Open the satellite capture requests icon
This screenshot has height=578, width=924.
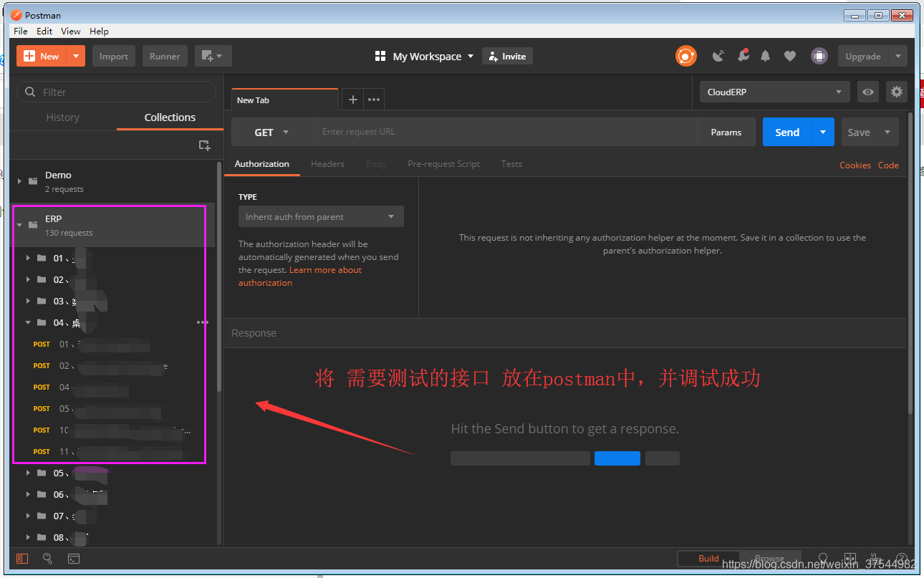[x=718, y=56]
